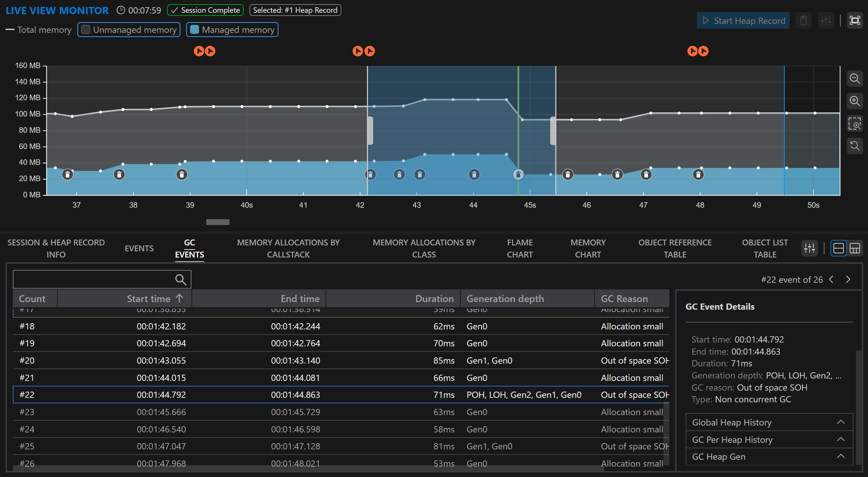868x477 pixels.
Task: Open the Object Reference Table tab
Action: click(x=674, y=248)
